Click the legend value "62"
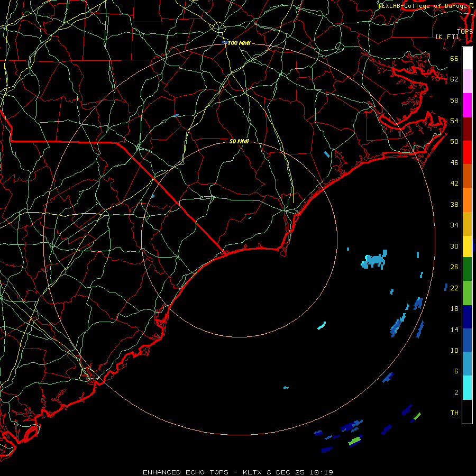Viewport: 476px width, 476px height. [454, 79]
